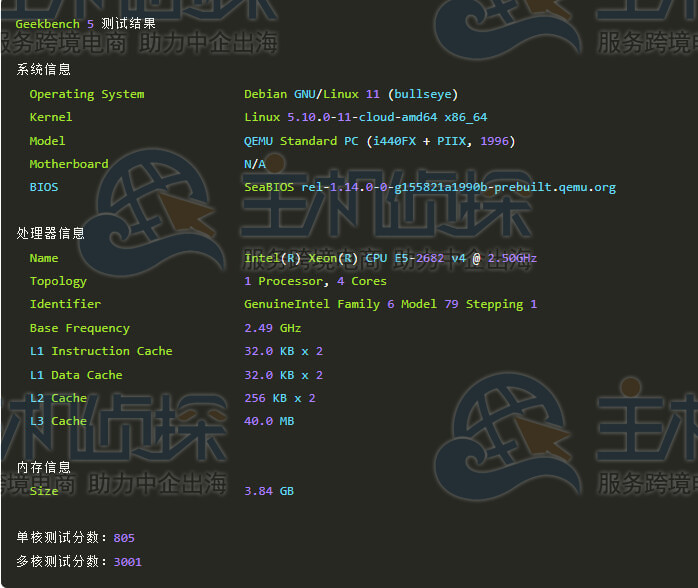
Task: Click the 3.84 GB memory size value
Action: tap(269, 491)
